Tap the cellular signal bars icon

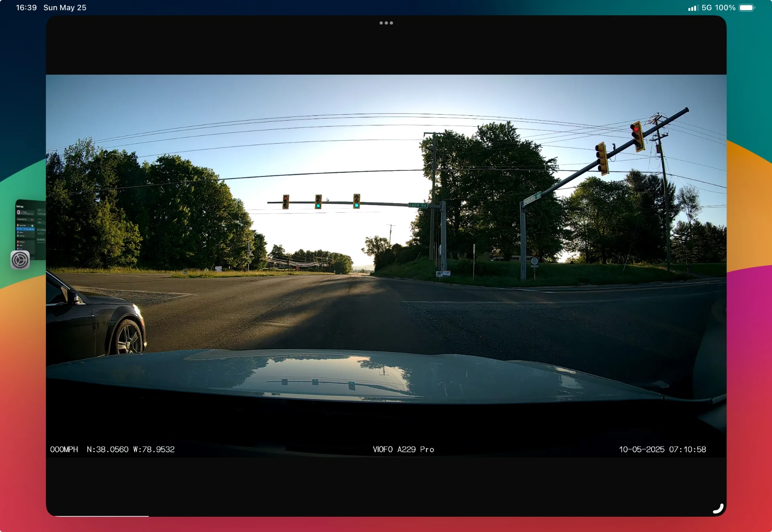point(693,8)
